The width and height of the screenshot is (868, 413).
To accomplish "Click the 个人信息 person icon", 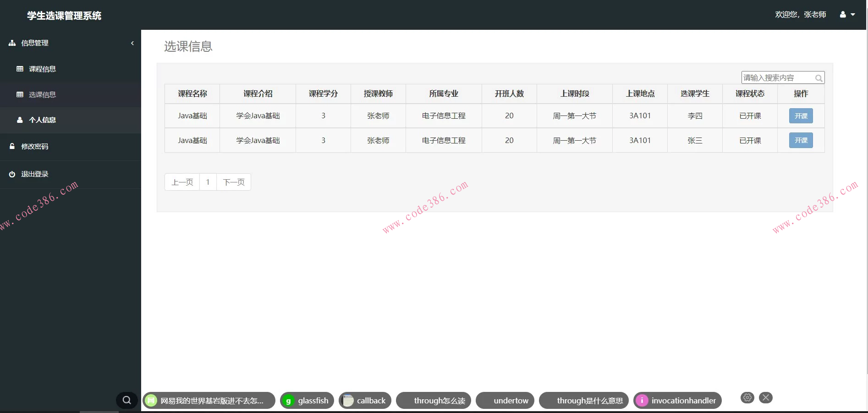I will (x=19, y=120).
